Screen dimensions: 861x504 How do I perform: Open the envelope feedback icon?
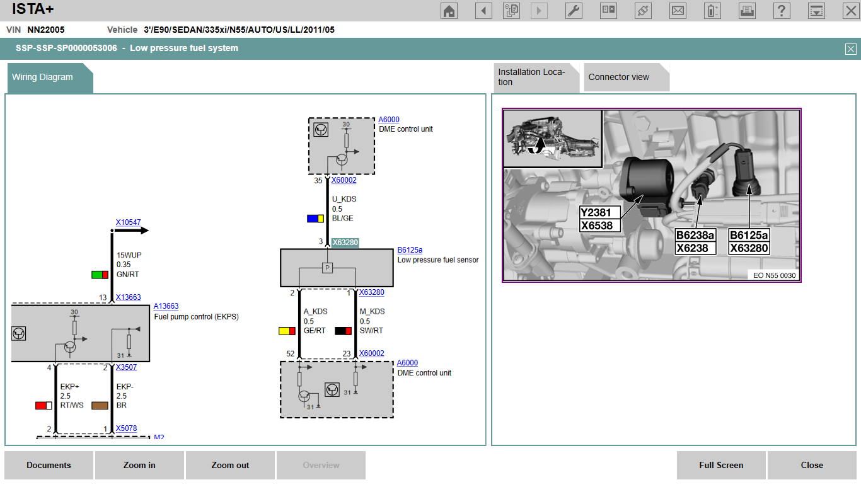678,11
